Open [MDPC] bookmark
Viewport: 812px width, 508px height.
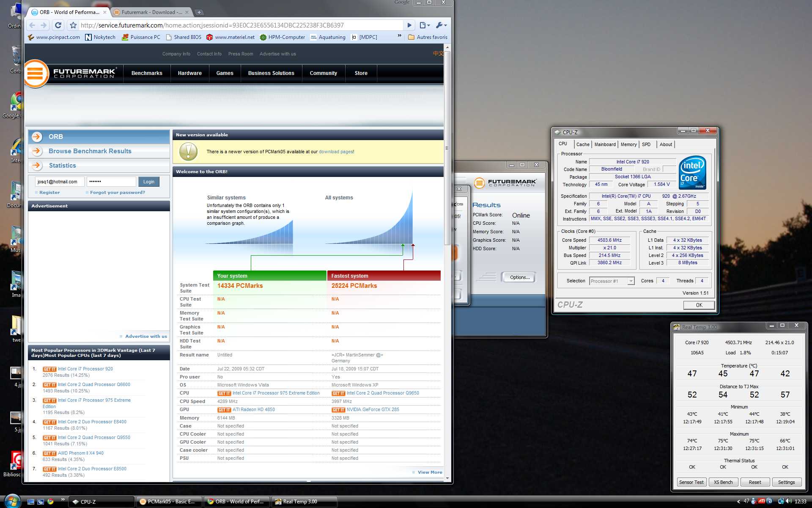364,37
